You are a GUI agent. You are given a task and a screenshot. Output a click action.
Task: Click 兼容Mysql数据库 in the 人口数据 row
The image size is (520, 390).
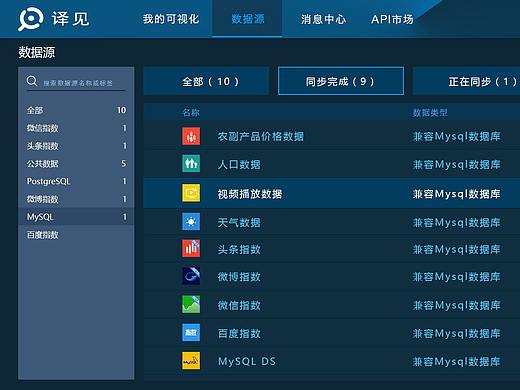pyautogui.click(x=457, y=164)
